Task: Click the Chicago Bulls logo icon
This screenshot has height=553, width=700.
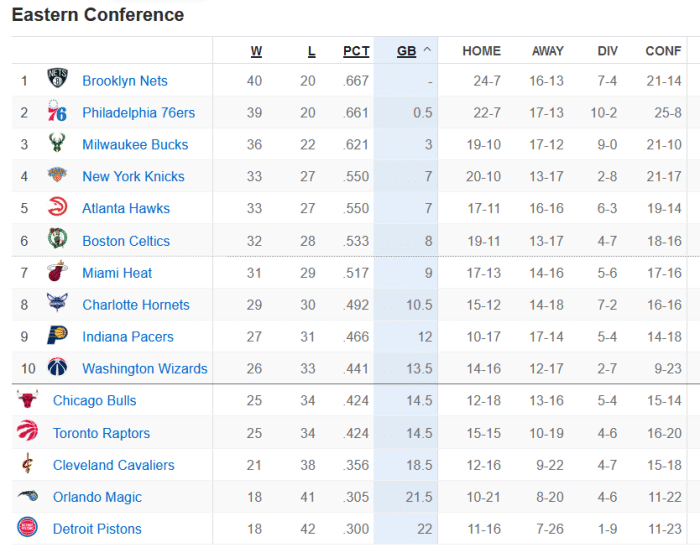Action: pyautogui.click(x=27, y=400)
